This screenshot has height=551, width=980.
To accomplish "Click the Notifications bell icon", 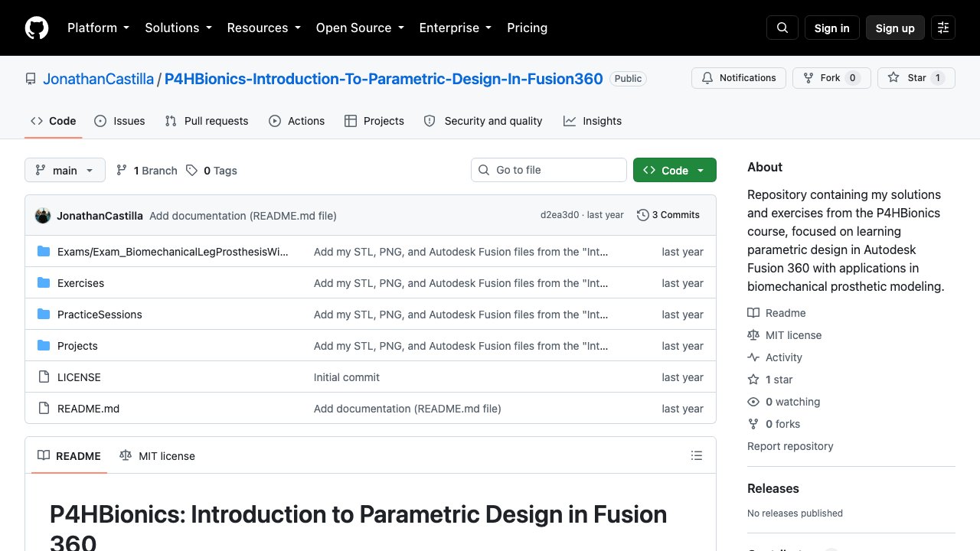I will coord(707,78).
